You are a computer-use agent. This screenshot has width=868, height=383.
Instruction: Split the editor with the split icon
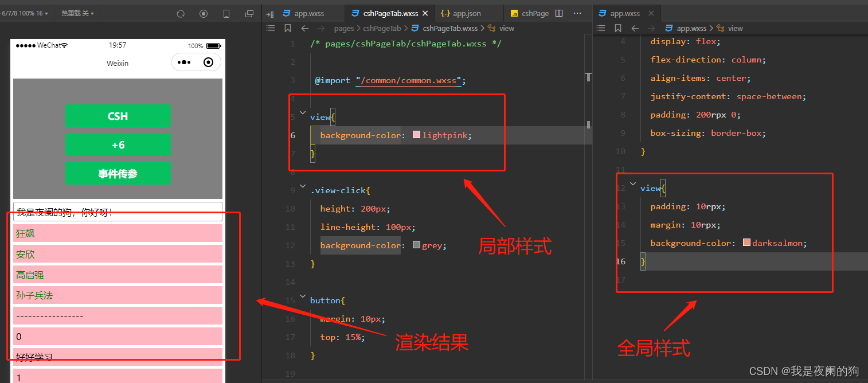click(x=559, y=13)
